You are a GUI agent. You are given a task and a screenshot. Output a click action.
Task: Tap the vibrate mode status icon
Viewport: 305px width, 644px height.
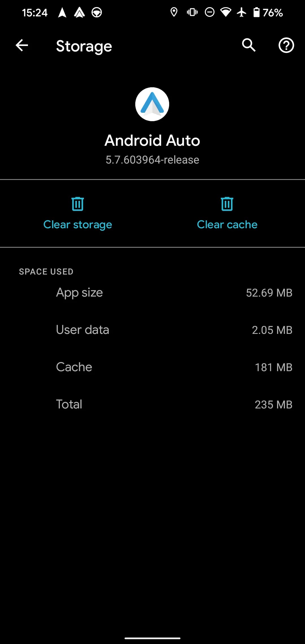pos(192,12)
